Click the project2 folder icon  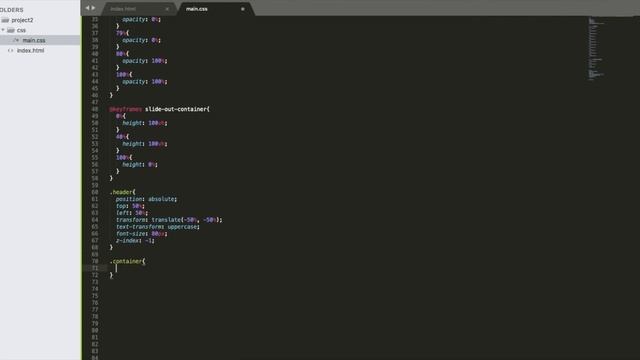tap(5, 20)
